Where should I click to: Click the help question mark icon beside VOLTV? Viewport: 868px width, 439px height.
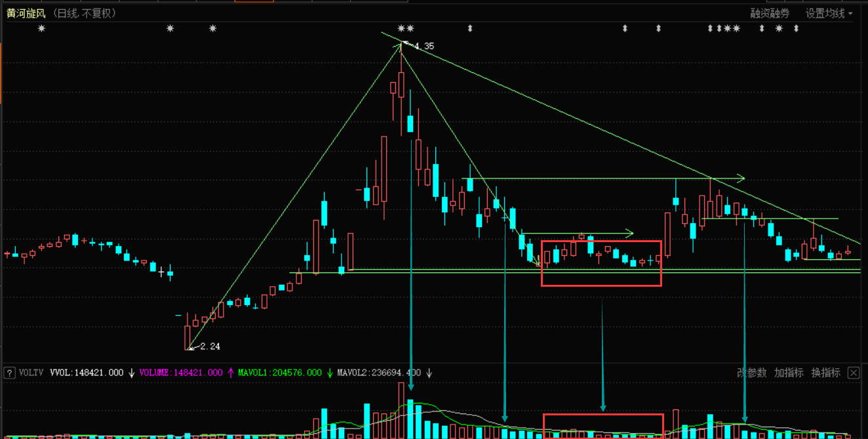(9, 373)
